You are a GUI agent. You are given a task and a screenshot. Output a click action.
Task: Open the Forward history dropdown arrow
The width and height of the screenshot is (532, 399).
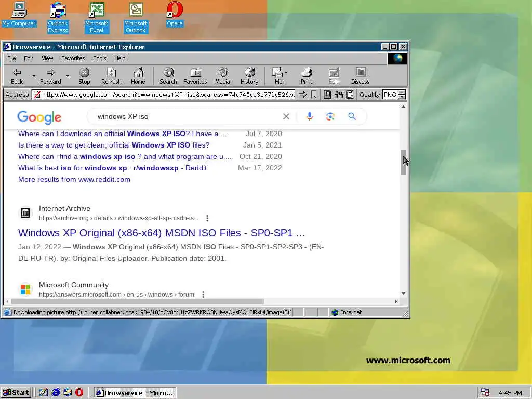tap(68, 76)
